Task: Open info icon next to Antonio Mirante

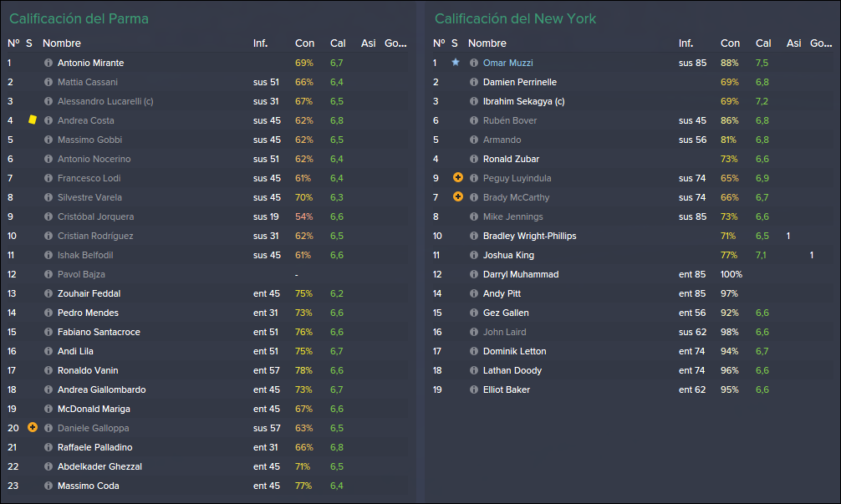Action: [48, 63]
